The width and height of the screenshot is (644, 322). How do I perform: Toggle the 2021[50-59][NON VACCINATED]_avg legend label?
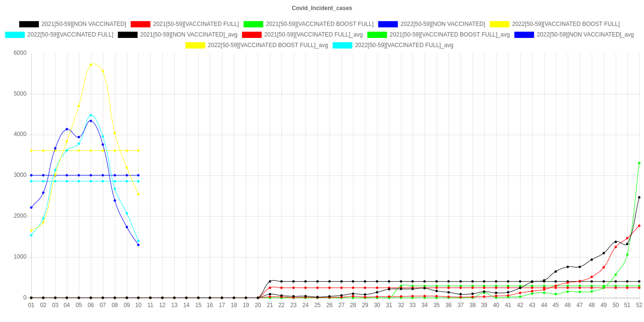click(x=188, y=35)
